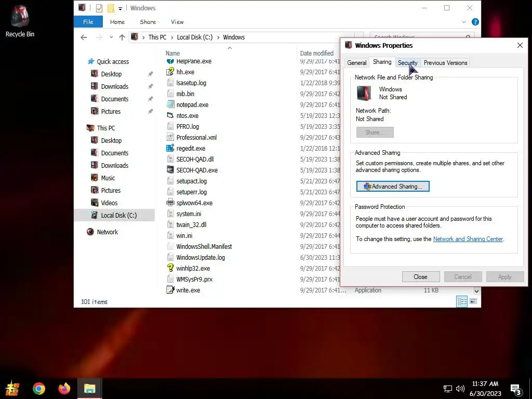Click File Explorer taskbar icon
This screenshot has width=532, height=399.
(x=89, y=389)
